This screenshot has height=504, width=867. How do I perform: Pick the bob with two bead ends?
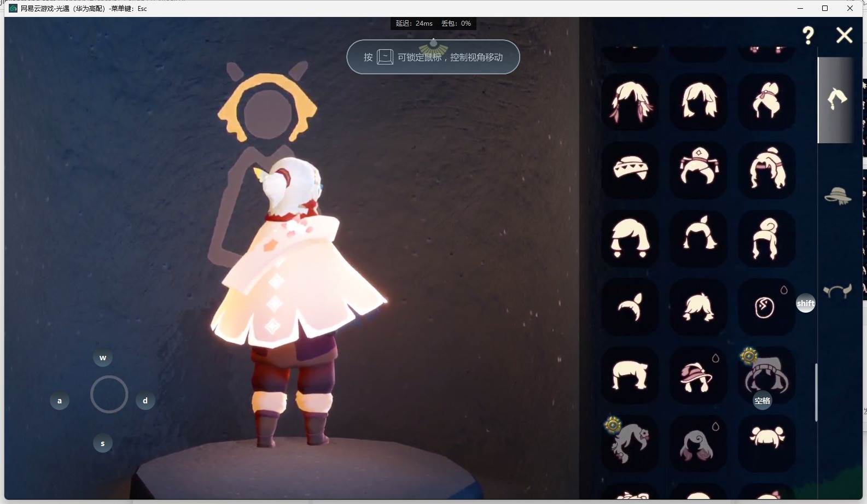pos(630,238)
